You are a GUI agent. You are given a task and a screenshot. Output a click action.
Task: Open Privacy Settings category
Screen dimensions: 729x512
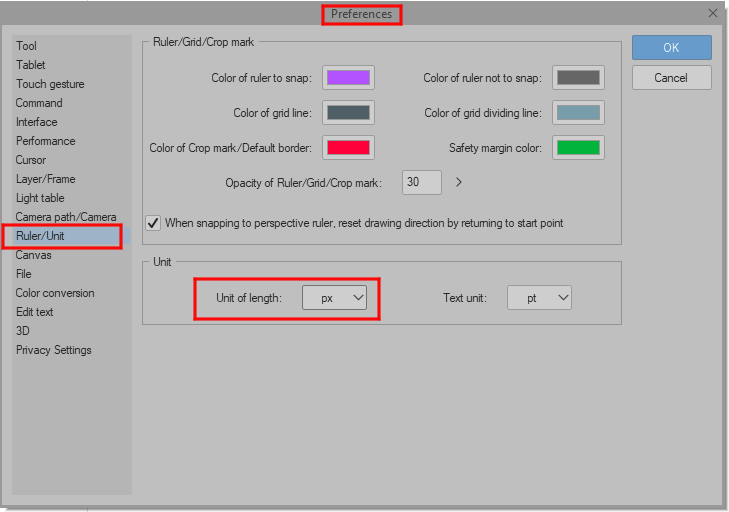click(x=53, y=350)
